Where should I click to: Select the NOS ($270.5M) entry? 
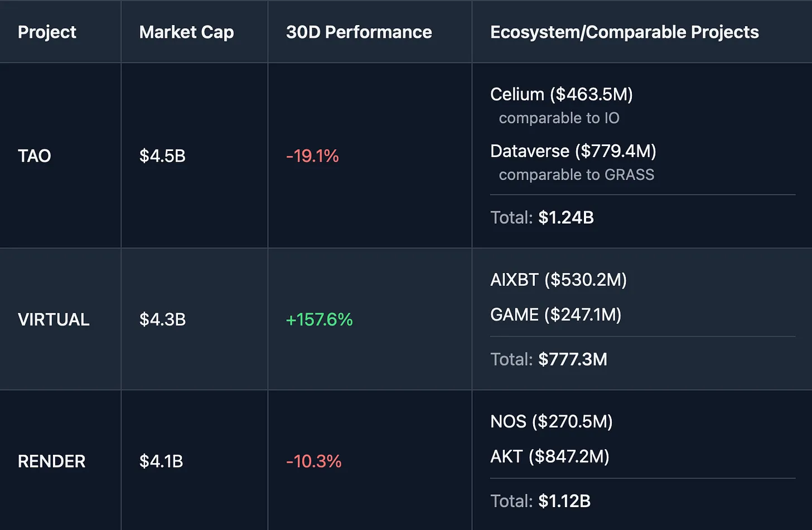point(551,421)
